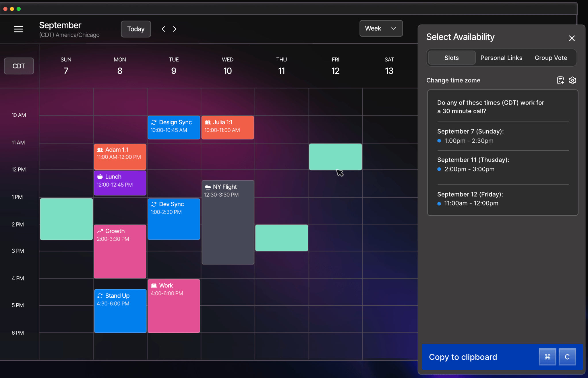This screenshot has height=378, width=588.
Task: Click the people icon on Adam 1:1
Action: coord(100,150)
